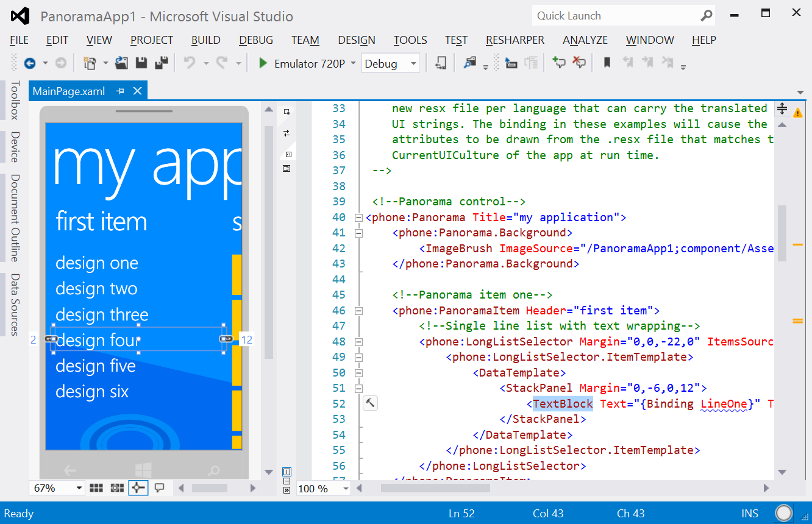The height and width of the screenshot is (524, 812).
Task: Open the document tab list dropdown arrow
Action: coord(800,92)
